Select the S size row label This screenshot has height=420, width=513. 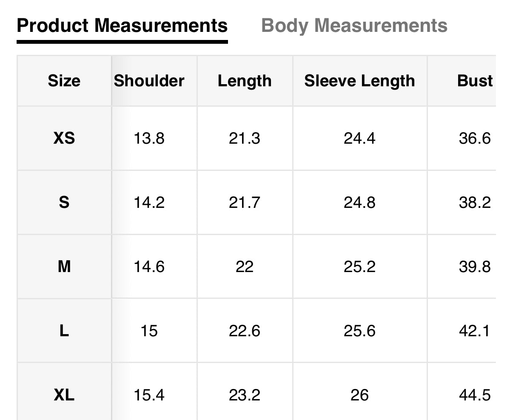pos(64,202)
